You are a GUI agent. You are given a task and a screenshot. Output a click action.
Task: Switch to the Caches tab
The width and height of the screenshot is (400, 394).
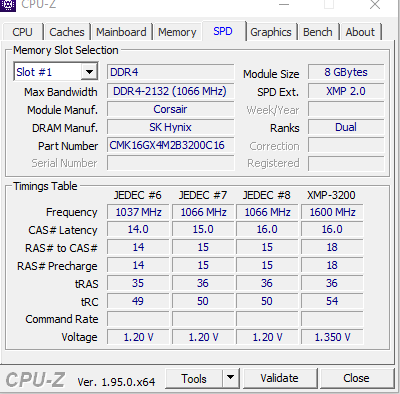tap(67, 32)
